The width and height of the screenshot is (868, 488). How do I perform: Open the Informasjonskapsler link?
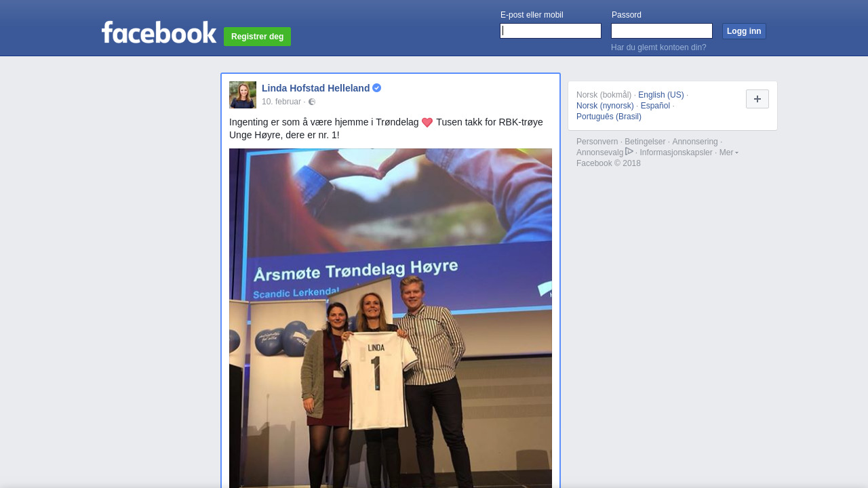click(676, 152)
